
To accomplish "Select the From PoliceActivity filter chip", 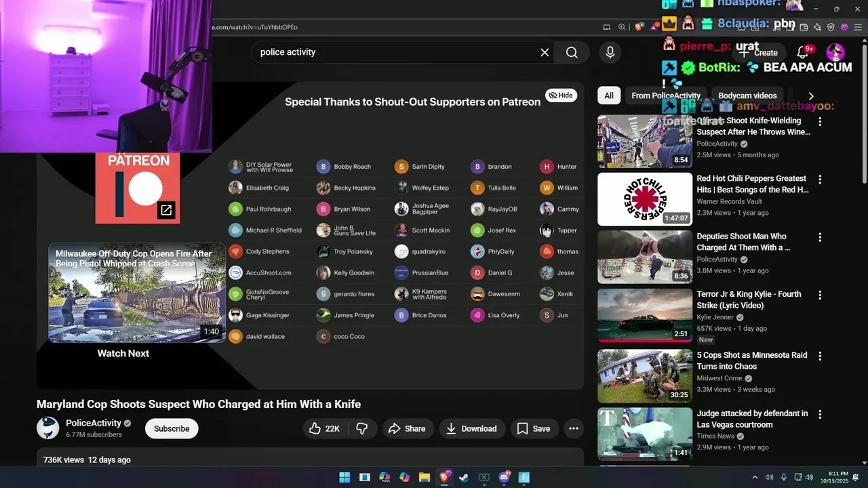I will [x=666, y=96].
